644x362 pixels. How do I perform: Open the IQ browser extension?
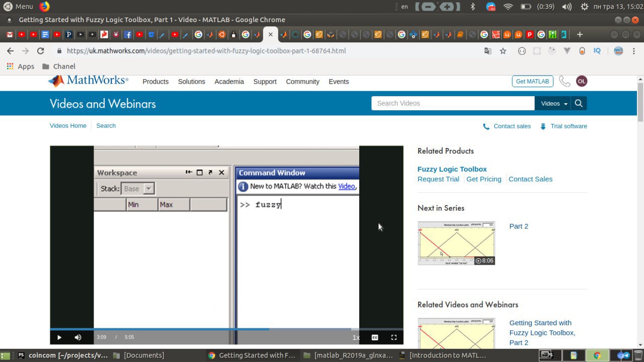click(x=597, y=51)
